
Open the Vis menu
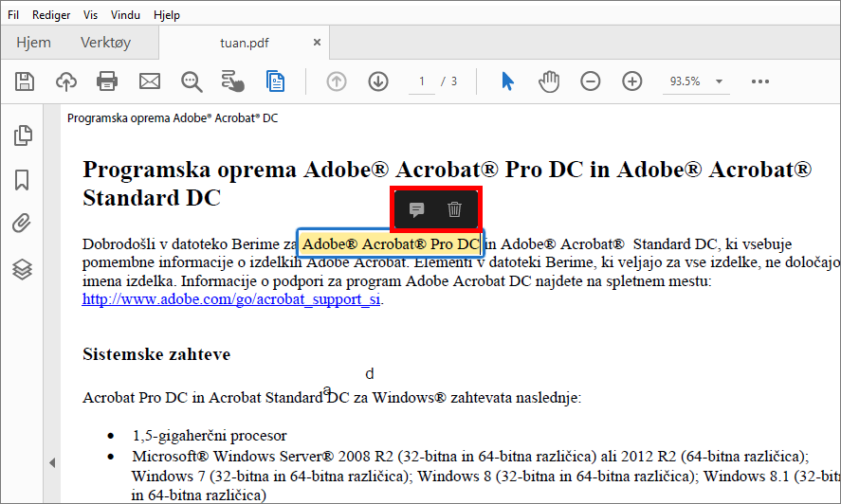coord(90,15)
